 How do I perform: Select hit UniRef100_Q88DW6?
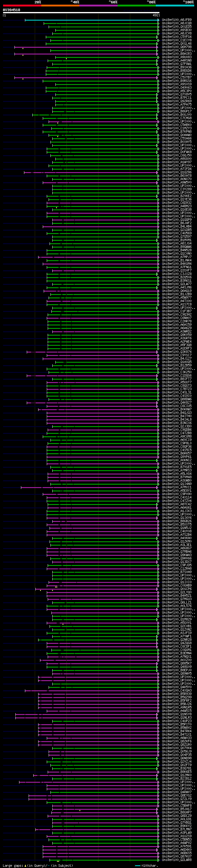[x=177, y=399]
